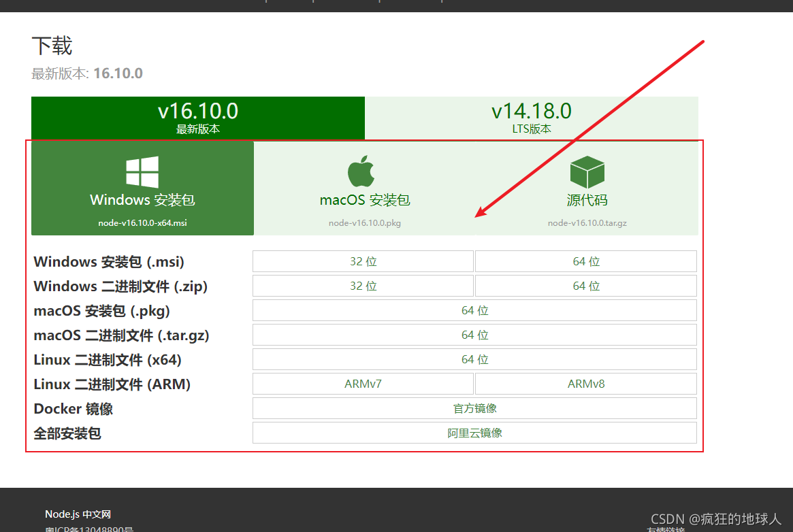793x532 pixels.
Task: Select 64-bit Linux binary (x64)
Action: tap(475, 359)
